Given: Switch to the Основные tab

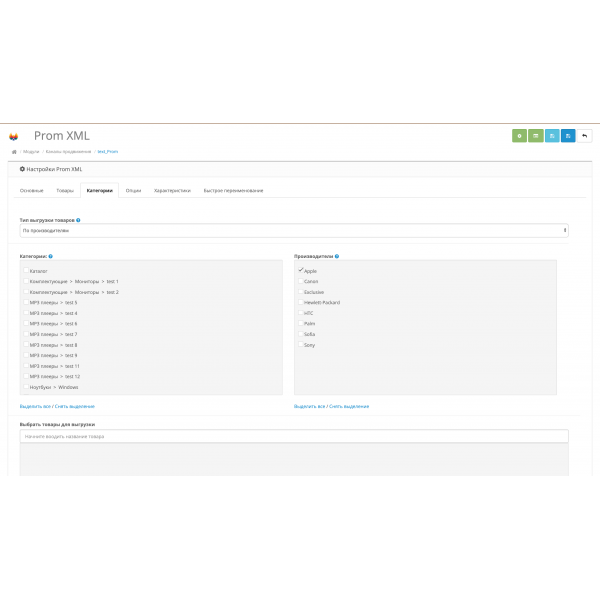Looking at the screenshot, I should pyautogui.click(x=32, y=191).
